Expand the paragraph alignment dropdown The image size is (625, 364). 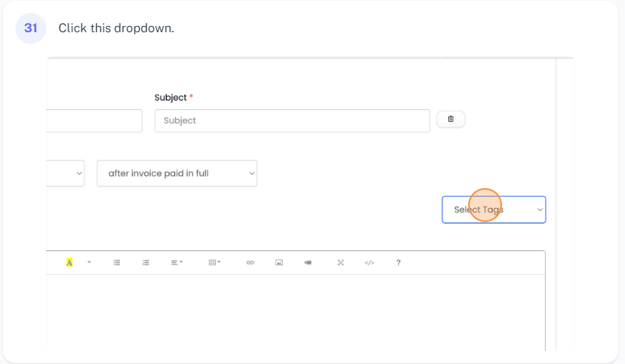(x=177, y=263)
